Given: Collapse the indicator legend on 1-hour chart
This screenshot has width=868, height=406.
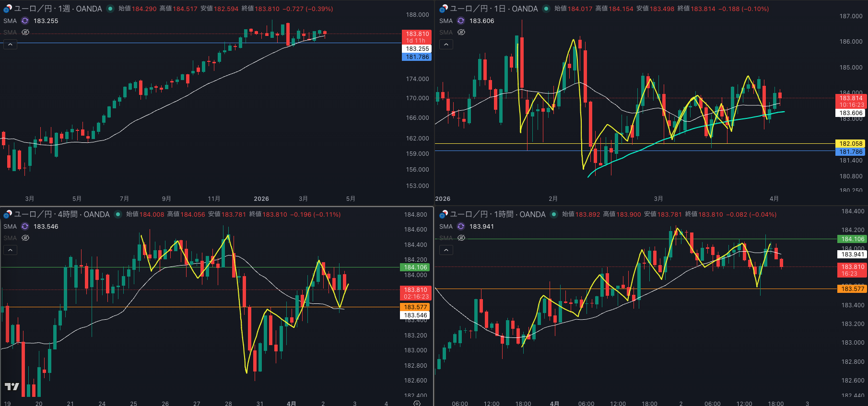Looking at the screenshot, I should [x=446, y=250].
